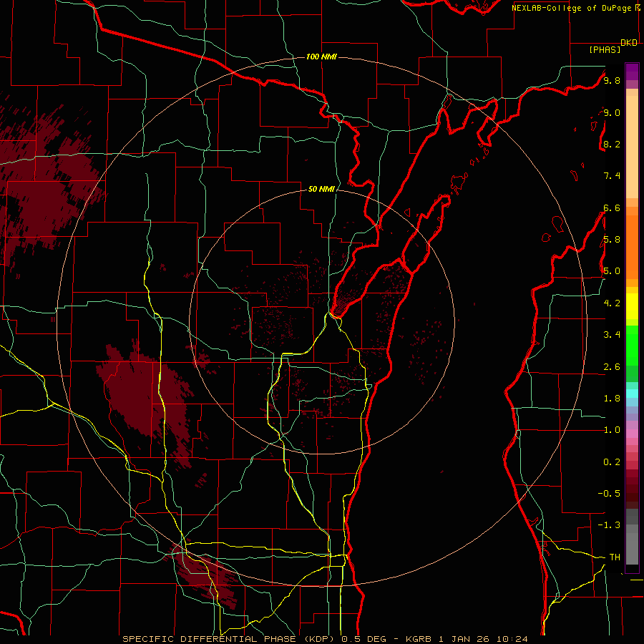
Task: Pick the cyan segment of the color bar
Action: (x=632, y=394)
